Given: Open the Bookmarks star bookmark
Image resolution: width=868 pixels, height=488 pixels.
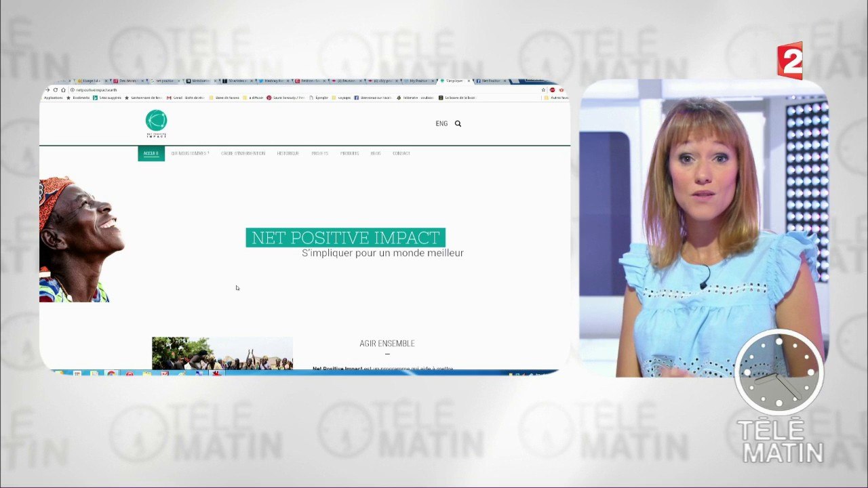Looking at the screenshot, I should (x=78, y=98).
